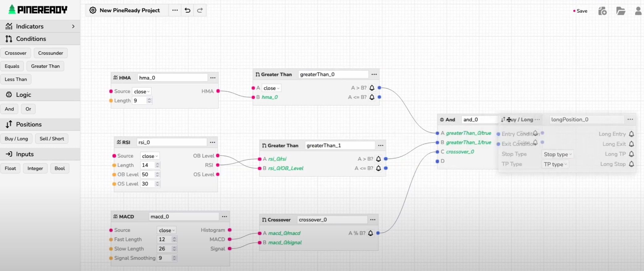This screenshot has height=271, width=644.
Task: Open the HMA Source close dropdown
Action: (x=142, y=92)
